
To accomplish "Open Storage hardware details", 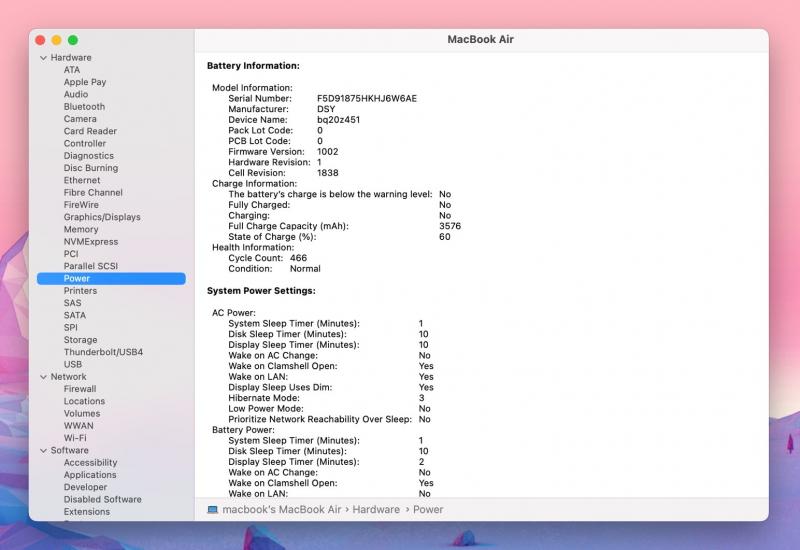I will pyautogui.click(x=81, y=340).
